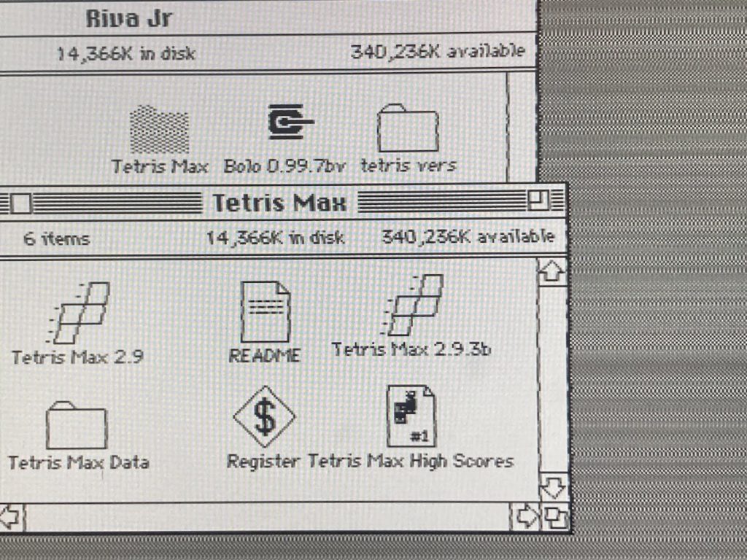Click the window size box in corner
Image resolution: width=747 pixels, height=560 pixels.
coord(555,517)
